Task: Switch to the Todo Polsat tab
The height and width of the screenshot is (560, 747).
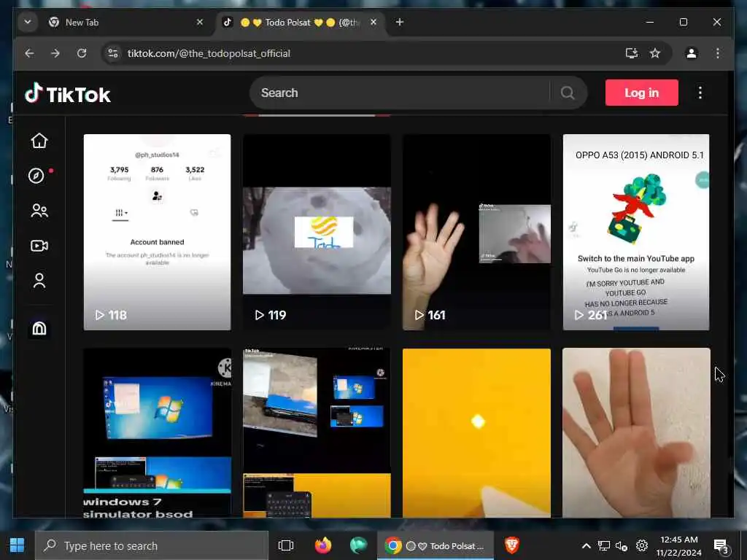Action: point(301,23)
